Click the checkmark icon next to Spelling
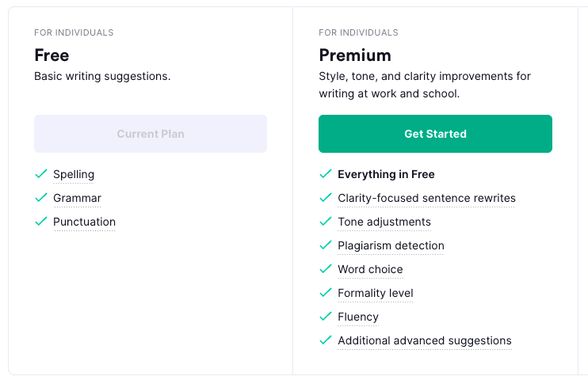This screenshot has height=380, width=588. (x=41, y=174)
